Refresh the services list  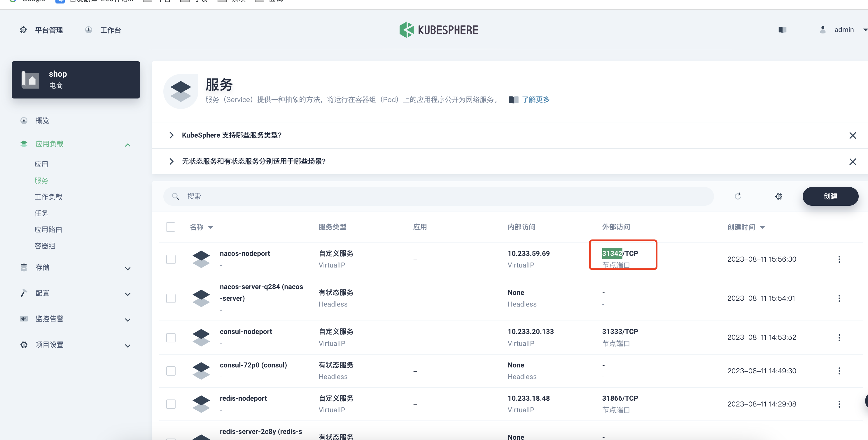pos(738,196)
